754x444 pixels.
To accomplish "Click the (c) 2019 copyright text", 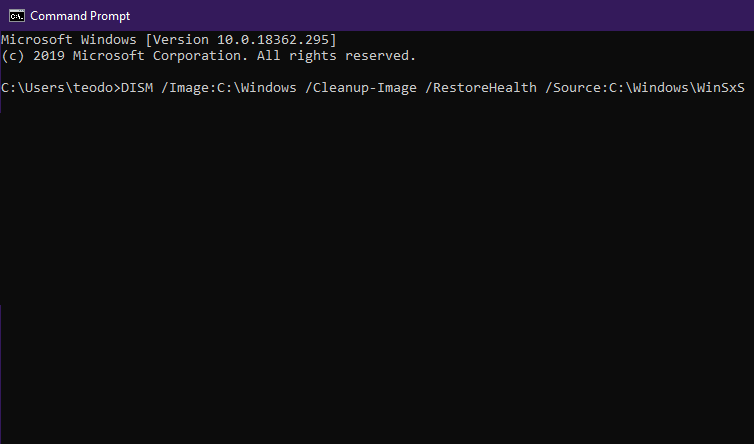I will point(33,56).
